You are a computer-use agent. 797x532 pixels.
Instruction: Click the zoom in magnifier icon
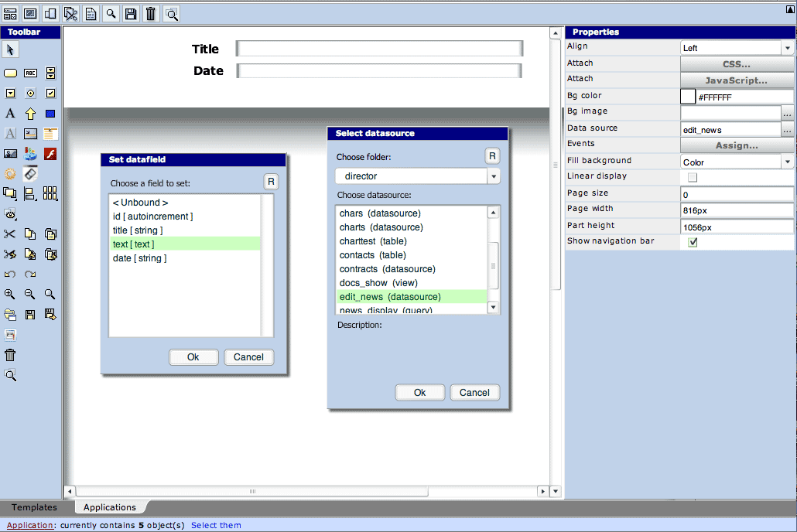(x=10, y=295)
